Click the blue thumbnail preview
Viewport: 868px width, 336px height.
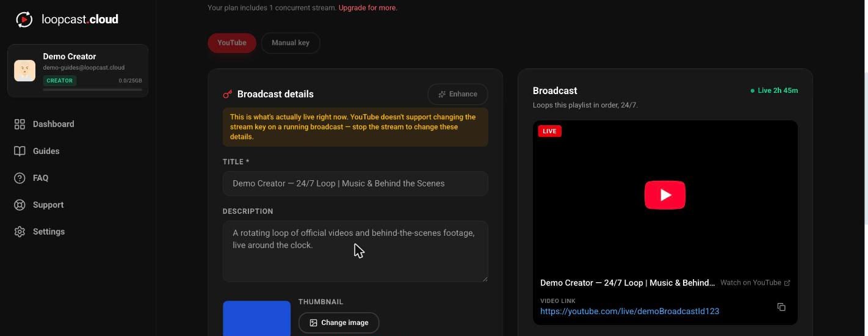coord(256,318)
